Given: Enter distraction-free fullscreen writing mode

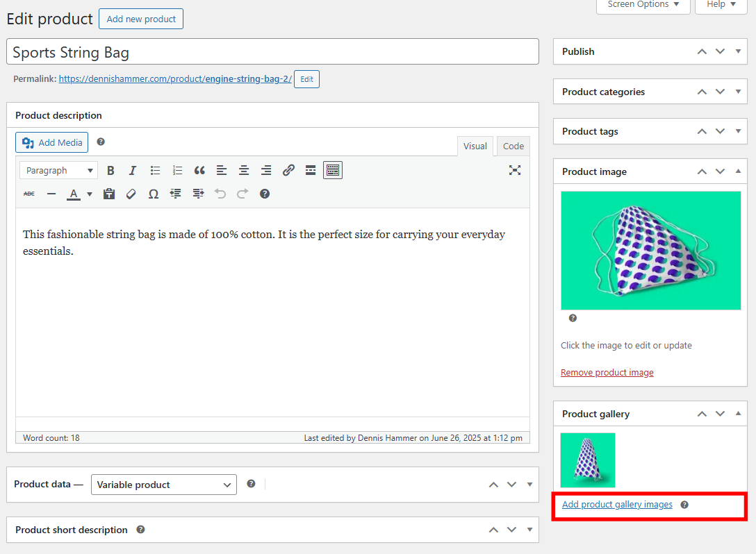Looking at the screenshot, I should point(515,170).
